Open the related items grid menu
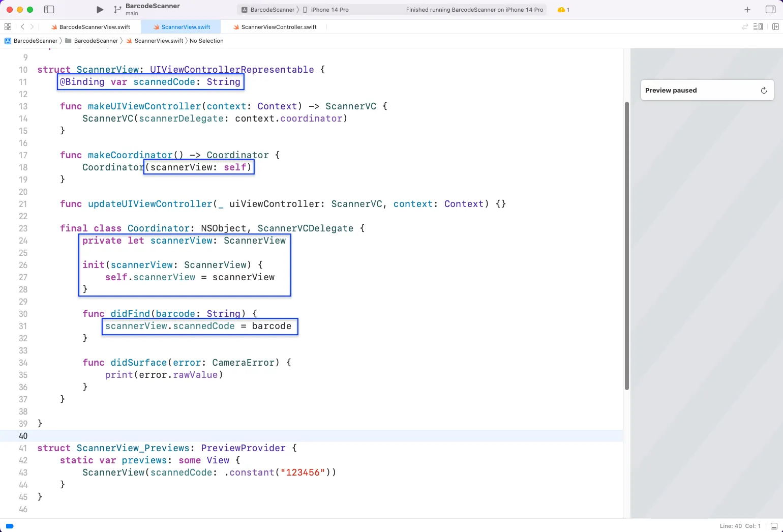783x532 pixels. click(8, 27)
